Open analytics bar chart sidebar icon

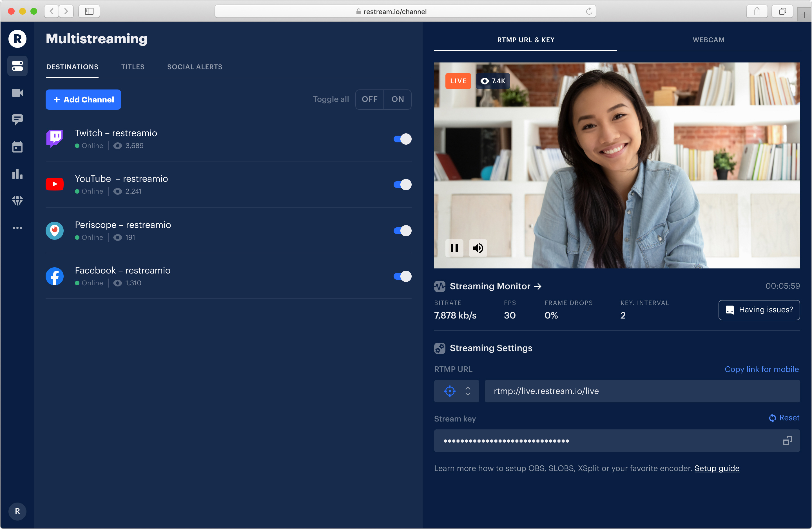pyautogui.click(x=17, y=174)
